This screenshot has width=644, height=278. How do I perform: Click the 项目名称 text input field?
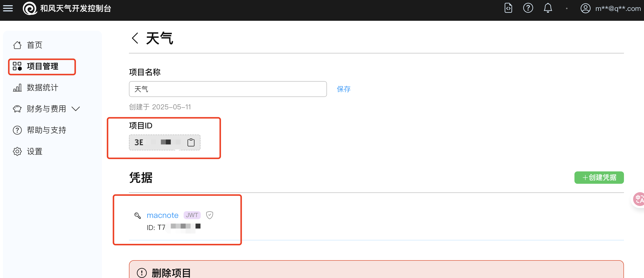tap(227, 89)
